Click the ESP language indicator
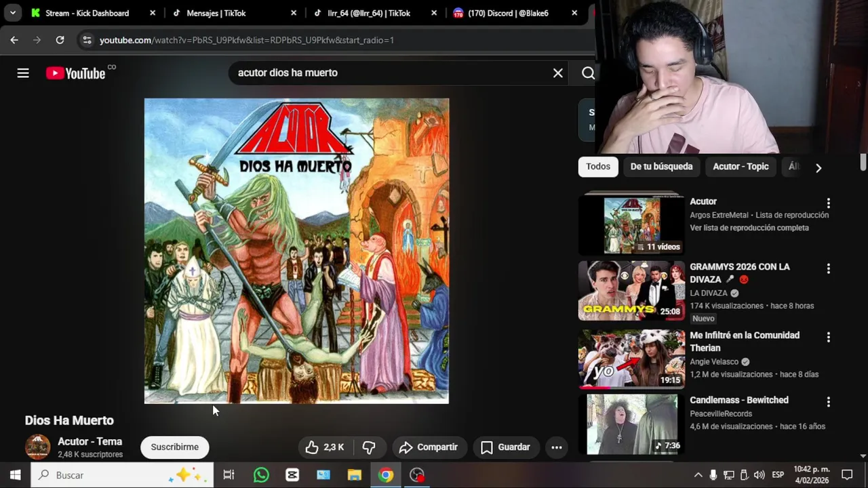Screen dimensions: 868x488 pyautogui.click(x=778, y=475)
